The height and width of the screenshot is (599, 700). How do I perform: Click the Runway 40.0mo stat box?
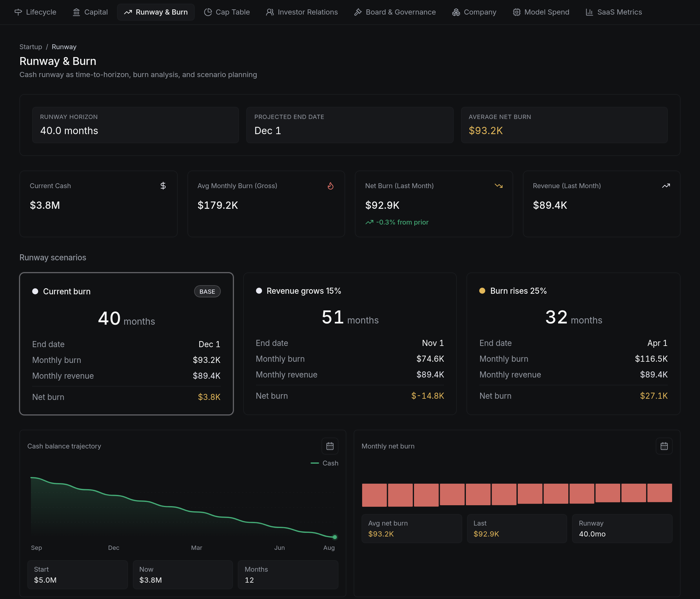[622, 528]
